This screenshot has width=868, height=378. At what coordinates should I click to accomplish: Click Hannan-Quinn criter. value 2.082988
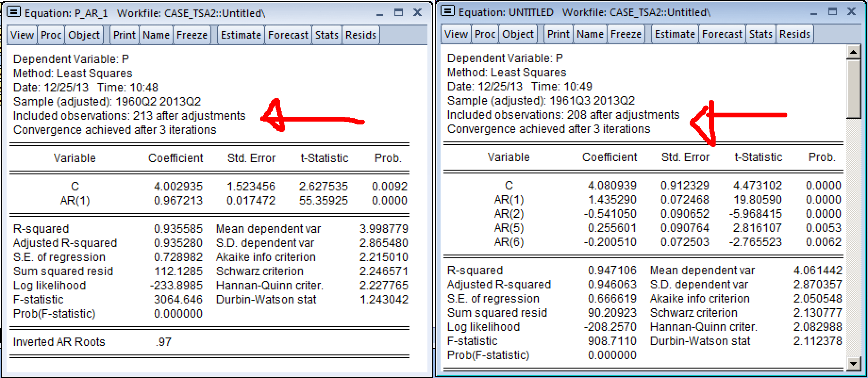click(818, 327)
